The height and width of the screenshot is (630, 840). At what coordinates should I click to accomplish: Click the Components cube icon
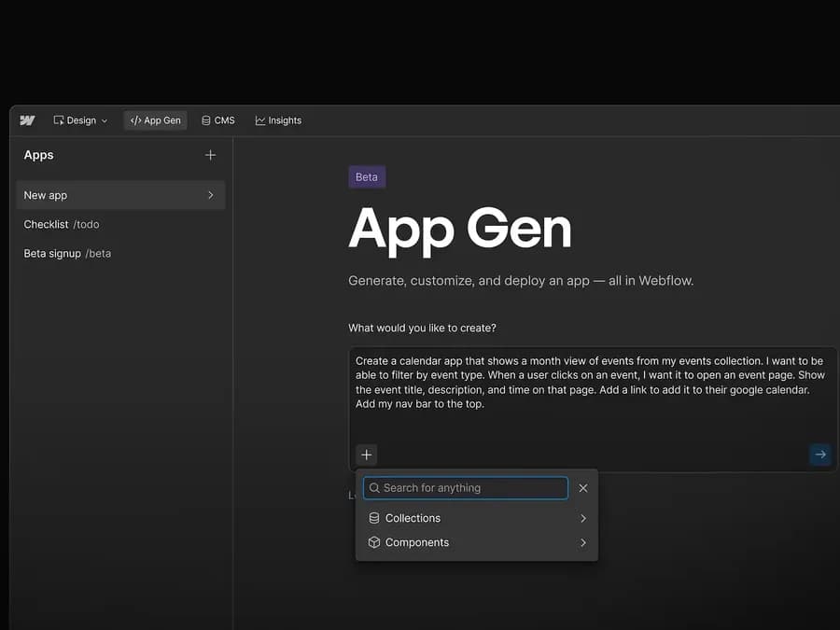coord(374,542)
